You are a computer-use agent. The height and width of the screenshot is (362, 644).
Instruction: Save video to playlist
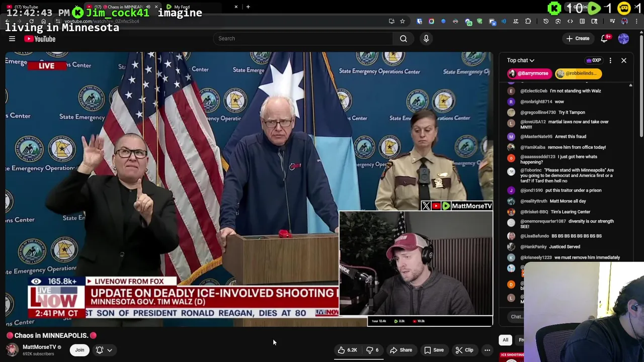pyautogui.click(x=434, y=350)
